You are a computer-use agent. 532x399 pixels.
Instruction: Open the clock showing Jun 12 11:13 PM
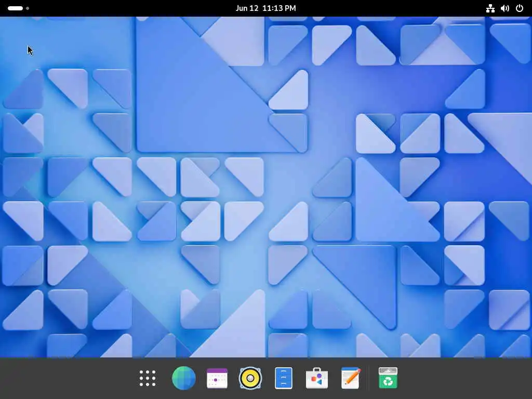tap(266, 8)
